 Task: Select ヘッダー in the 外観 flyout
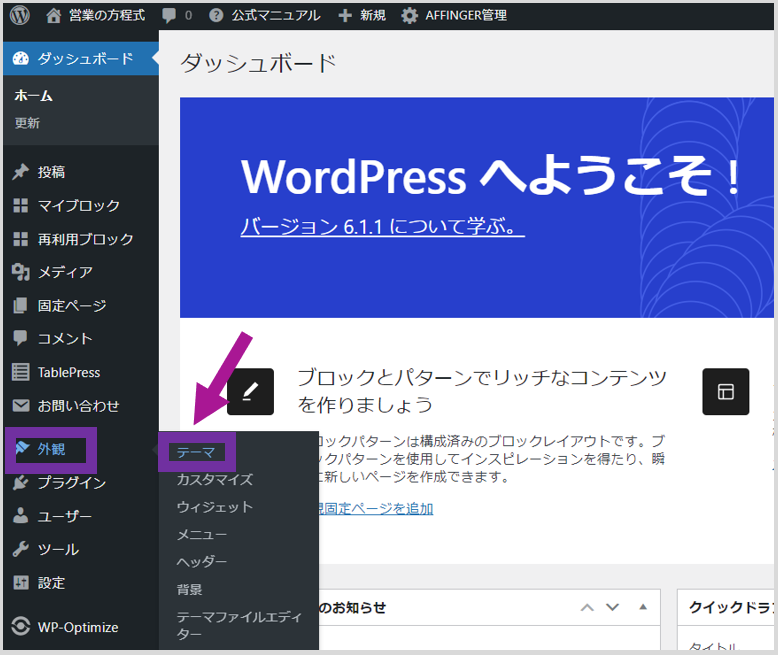point(202,562)
